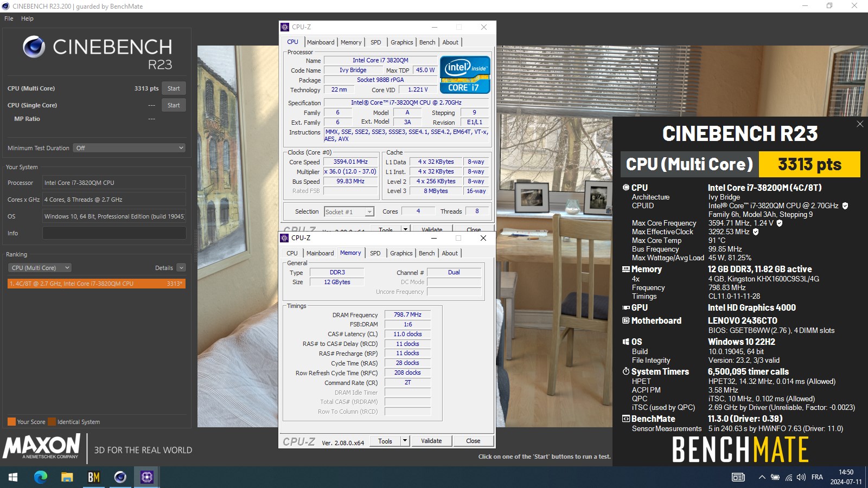Select Mainboard tab in lower CPU-Z window
The image size is (868, 488).
[320, 253]
